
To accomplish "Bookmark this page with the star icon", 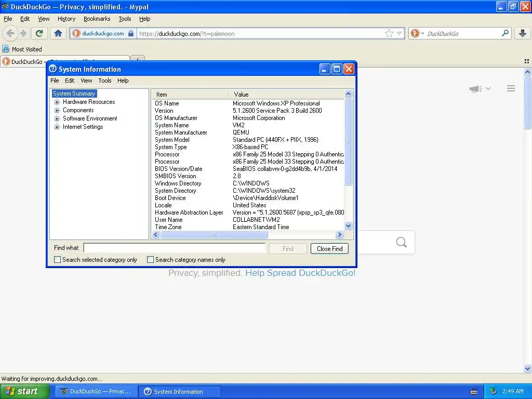I will [x=389, y=33].
